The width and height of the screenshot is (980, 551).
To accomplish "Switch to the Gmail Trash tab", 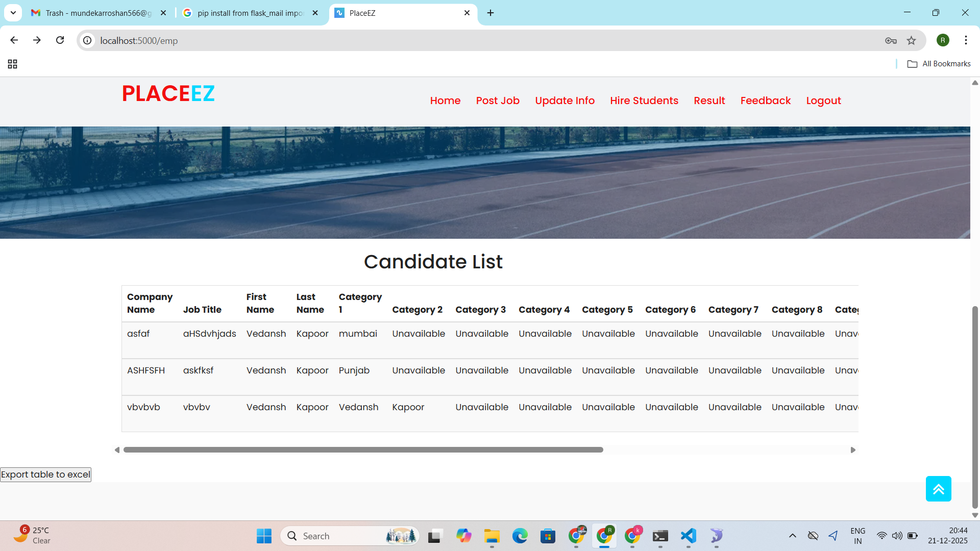I will pos(98,13).
